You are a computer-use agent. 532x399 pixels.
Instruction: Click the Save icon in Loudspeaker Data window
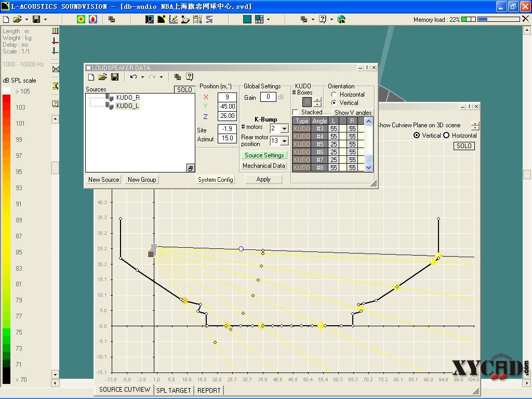pos(115,77)
